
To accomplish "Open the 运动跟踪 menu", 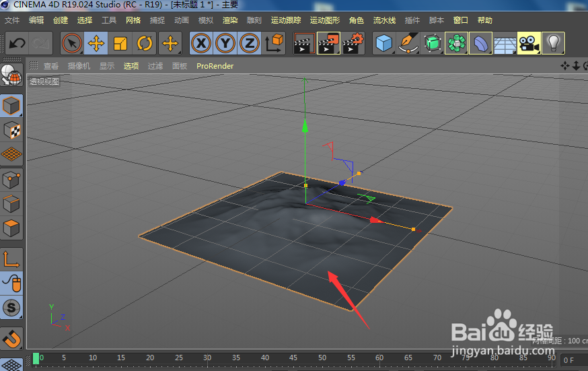I will click(x=286, y=20).
